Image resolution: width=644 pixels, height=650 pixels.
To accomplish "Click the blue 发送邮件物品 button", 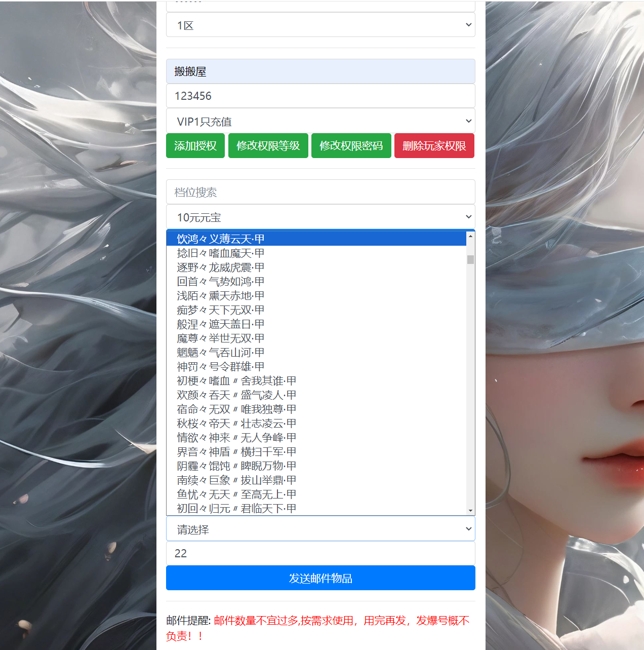I will (x=320, y=578).
